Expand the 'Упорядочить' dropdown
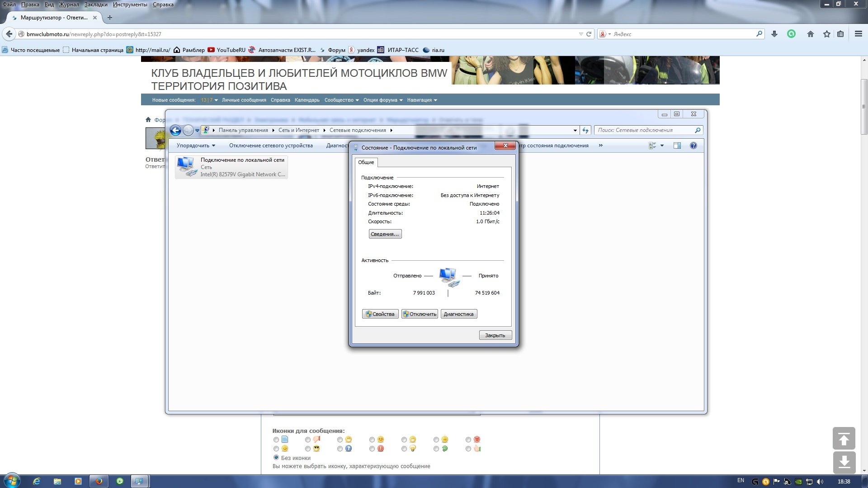Screen dimensions: 868x488 [x=196, y=145]
